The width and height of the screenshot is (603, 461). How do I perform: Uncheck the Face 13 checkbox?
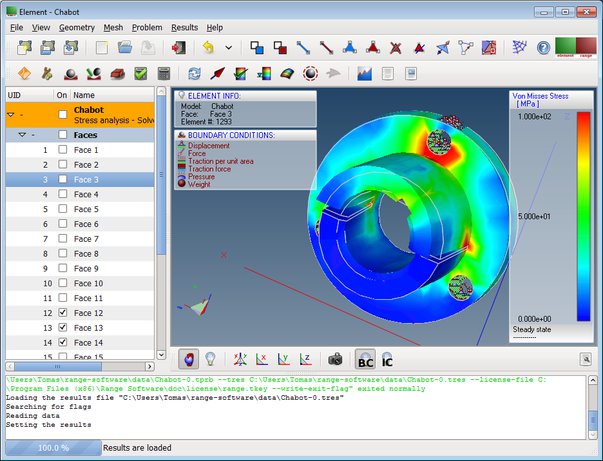(x=63, y=327)
